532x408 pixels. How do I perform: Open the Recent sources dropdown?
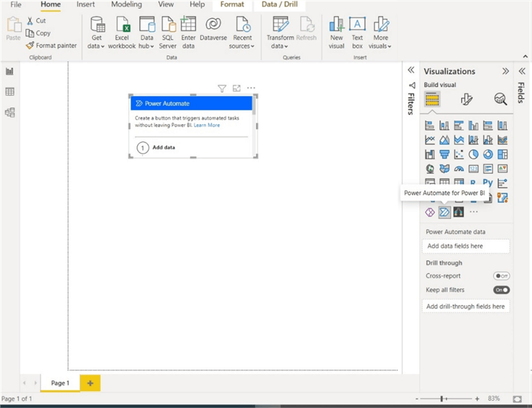tap(242, 33)
